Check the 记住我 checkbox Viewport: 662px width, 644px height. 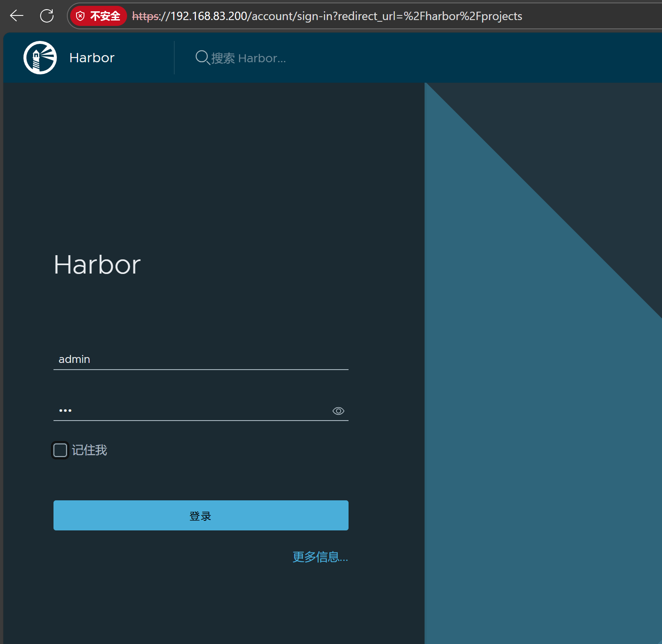click(60, 450)
